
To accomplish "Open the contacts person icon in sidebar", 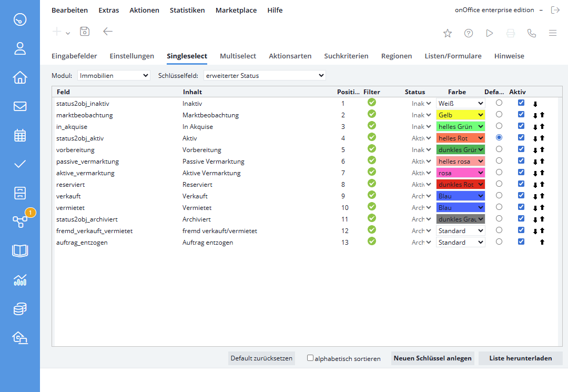I will (20, 49).
